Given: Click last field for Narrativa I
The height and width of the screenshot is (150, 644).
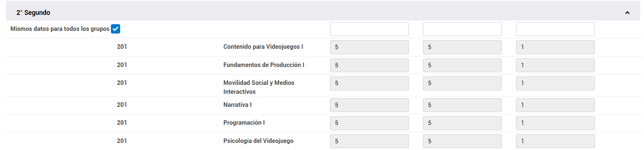Looking at the screenshot, I should pos(555,105).
